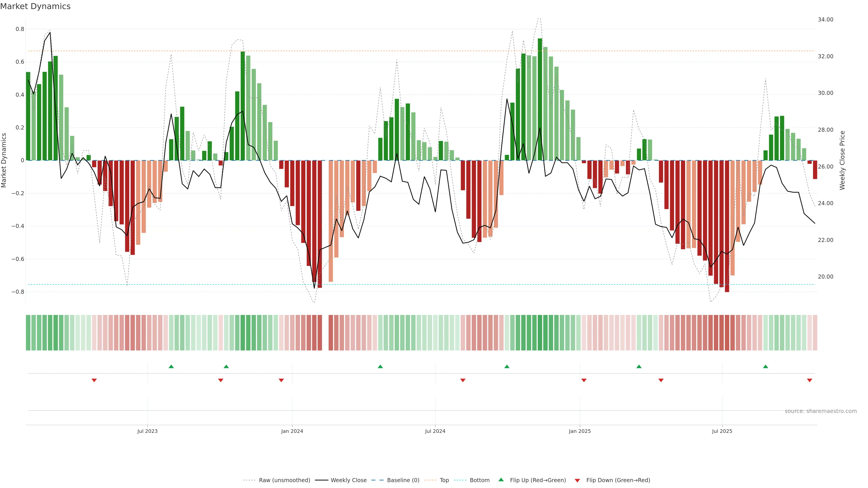Click the last red flip-down marker at the far right
Screen dimensions: 868x488
point(809,380)
